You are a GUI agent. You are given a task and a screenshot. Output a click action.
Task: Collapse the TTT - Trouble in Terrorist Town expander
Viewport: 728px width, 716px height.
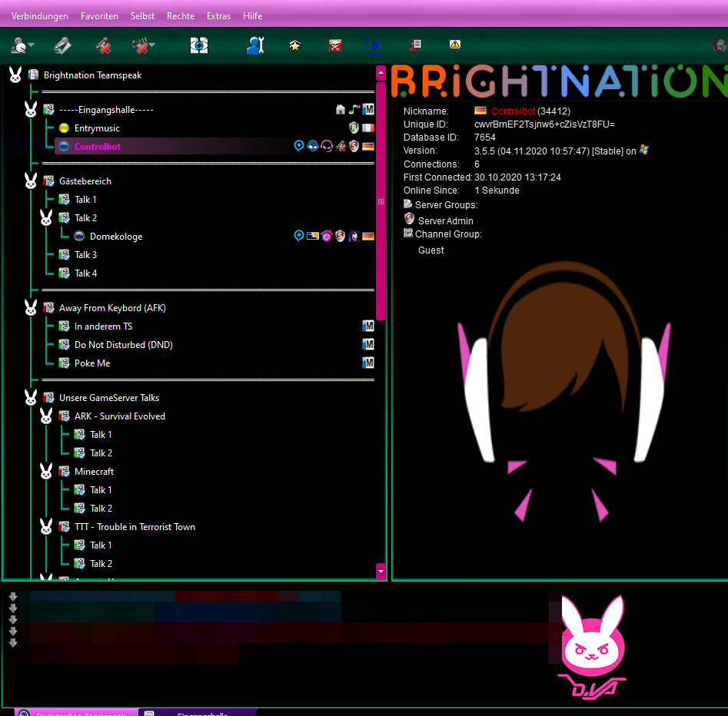(46, 527)
